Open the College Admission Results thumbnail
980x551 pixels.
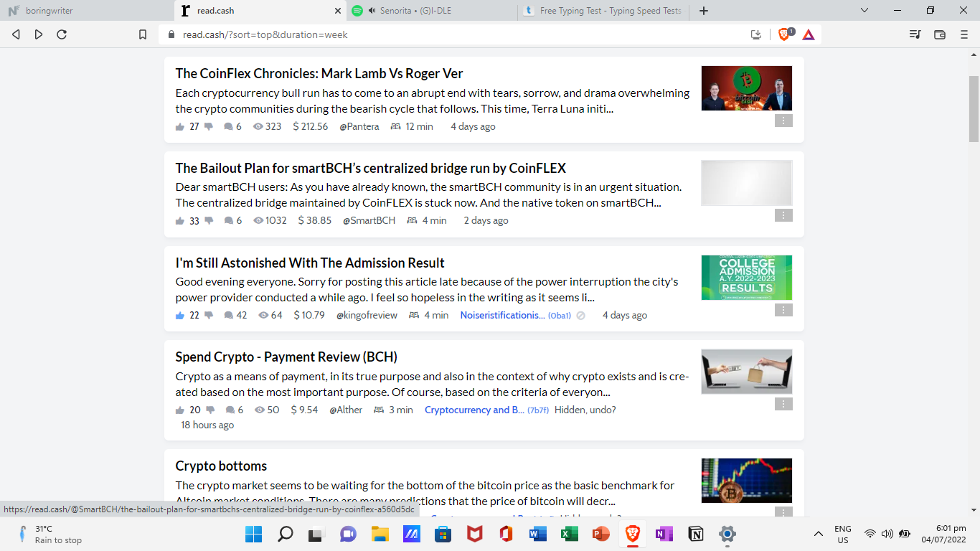click(x=747, y=278)
